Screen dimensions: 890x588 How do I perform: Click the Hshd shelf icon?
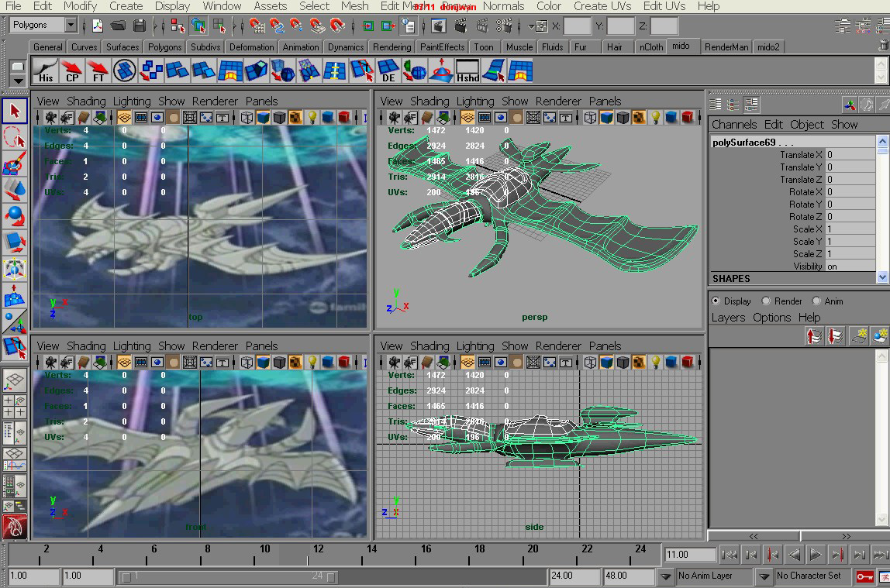pos(467,70)
